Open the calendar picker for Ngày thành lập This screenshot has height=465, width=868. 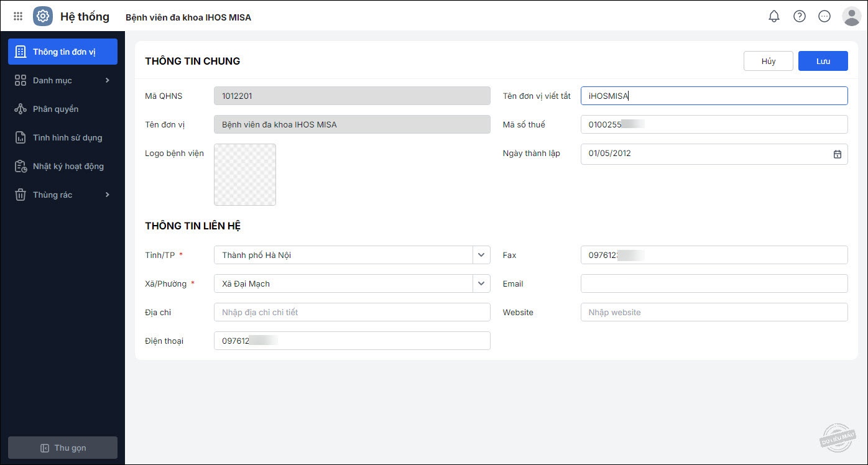838,154
